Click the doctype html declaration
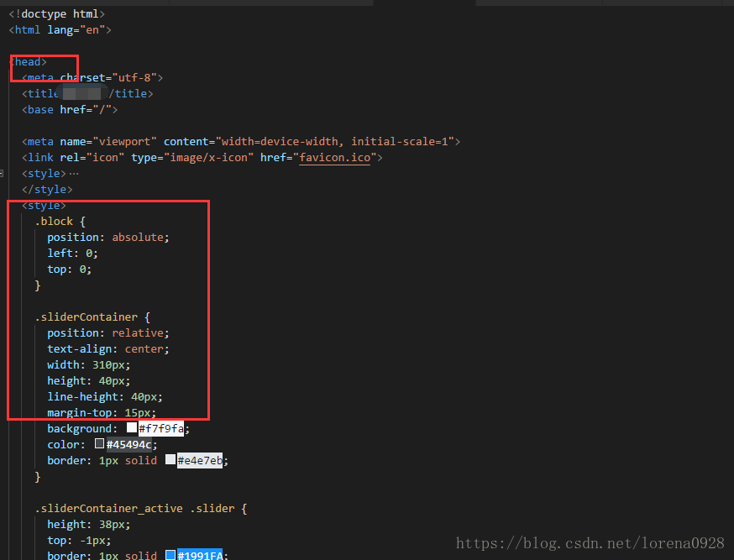This screenshot has height=560, width=734. (x=56, y=14)
